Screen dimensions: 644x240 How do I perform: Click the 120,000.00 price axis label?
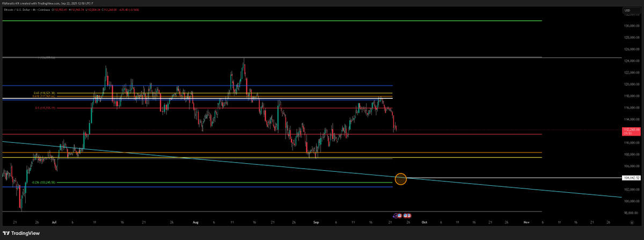632,84
